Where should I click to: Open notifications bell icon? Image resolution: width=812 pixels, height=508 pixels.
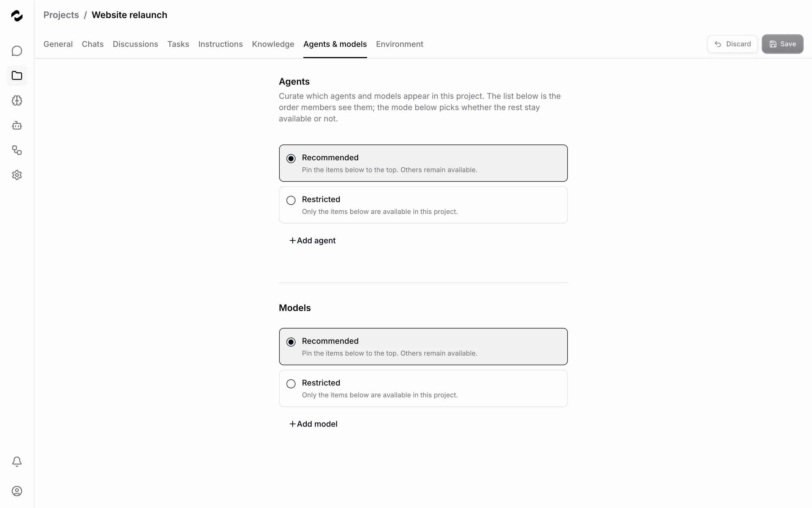17,462
